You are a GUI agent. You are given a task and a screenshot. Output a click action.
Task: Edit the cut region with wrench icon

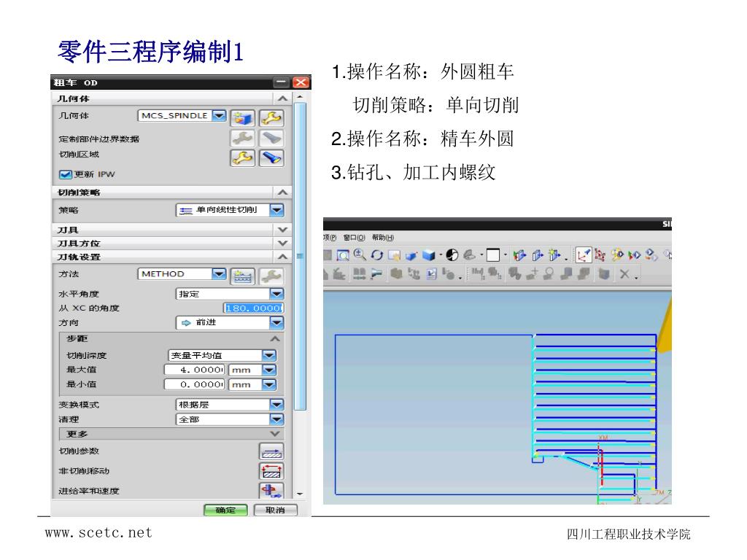pos(243,157)
